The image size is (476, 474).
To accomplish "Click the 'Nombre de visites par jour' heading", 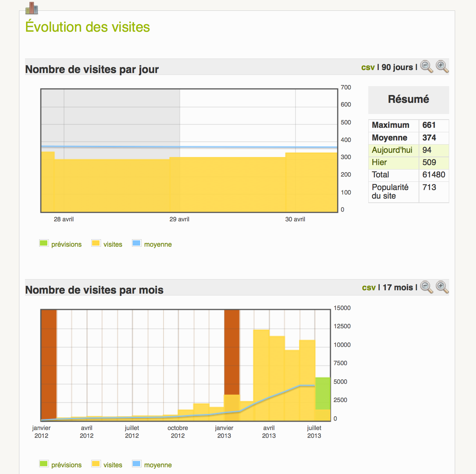I will 92,70.
